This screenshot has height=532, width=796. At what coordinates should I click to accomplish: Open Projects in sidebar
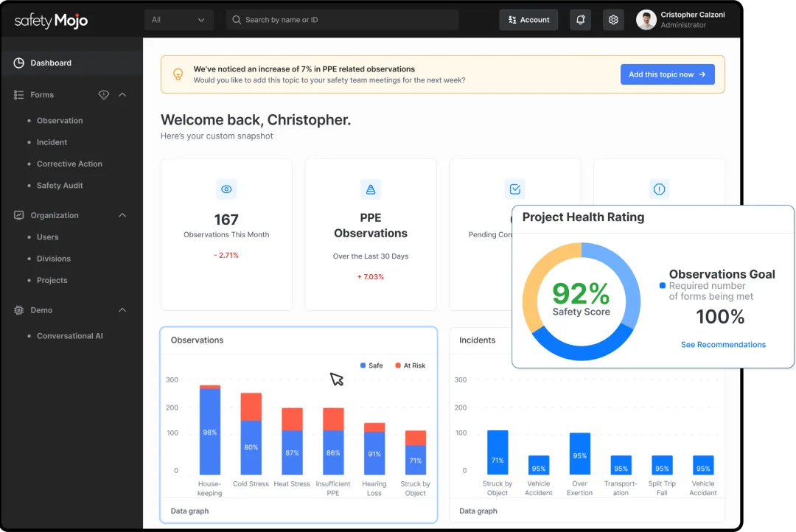(x=52, y=280)
